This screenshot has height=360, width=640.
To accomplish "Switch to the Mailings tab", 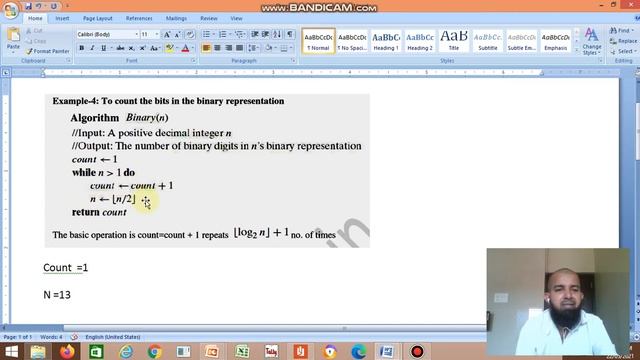I will pyautogui.click(x=176, y=18).
